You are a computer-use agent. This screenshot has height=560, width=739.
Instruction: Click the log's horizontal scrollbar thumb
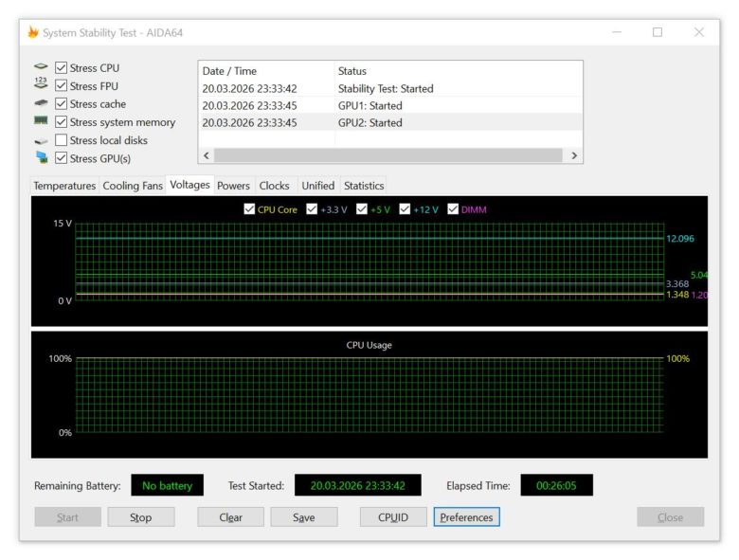[x=388, y=155]
